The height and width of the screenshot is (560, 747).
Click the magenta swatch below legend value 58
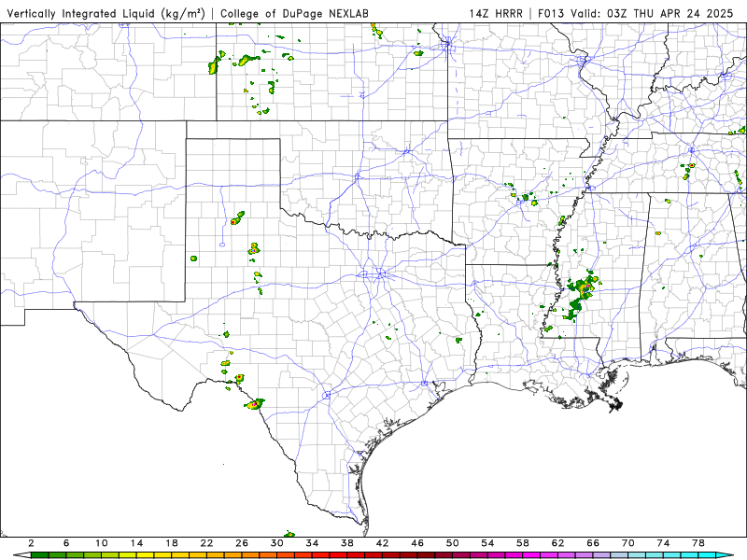pyautogui.click(x=531, y=555)
